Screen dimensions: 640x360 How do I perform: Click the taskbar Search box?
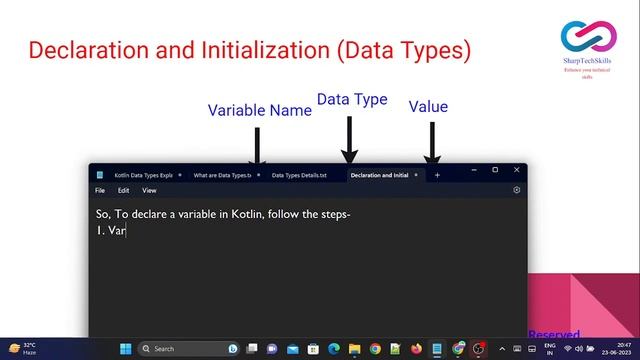pyautogui.click(x=189, y=349)
